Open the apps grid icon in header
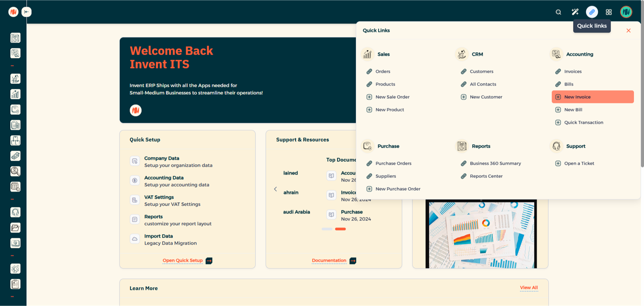The width and height of the screenshot is (644, 306). click(x=608, y=12)
